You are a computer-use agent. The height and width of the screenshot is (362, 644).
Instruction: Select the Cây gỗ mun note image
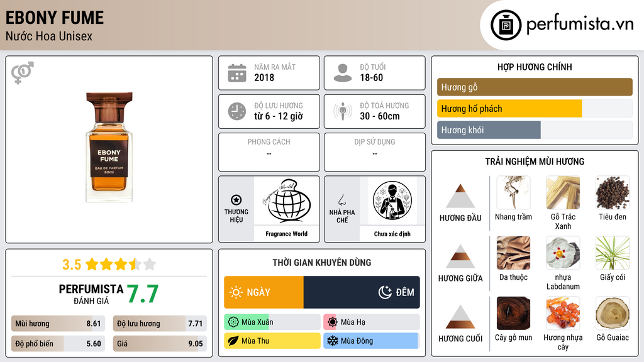click(513, 314)
